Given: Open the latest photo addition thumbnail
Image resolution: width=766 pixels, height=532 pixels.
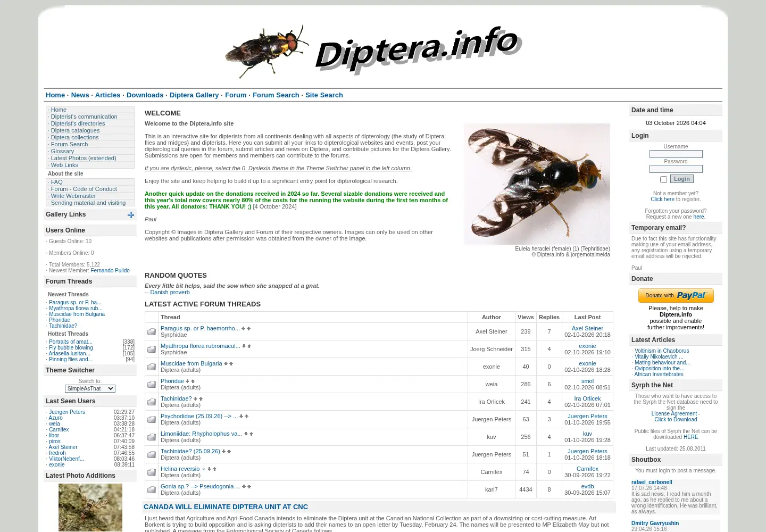Looking at the screenshot, I should [x=90, y=508].
